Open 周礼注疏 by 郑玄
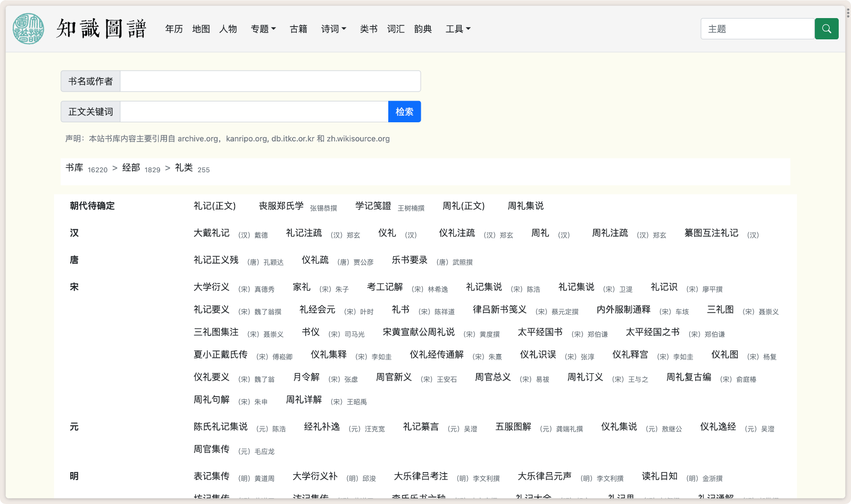Viewport: 851px width, 504px height. tap(609, 233)
